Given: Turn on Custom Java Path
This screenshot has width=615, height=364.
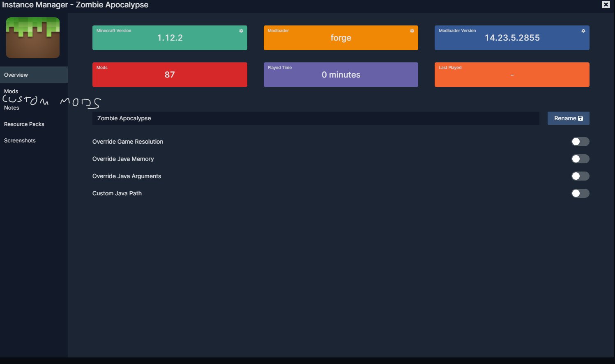Looking at the screenshot, I should tap(580, 193).
